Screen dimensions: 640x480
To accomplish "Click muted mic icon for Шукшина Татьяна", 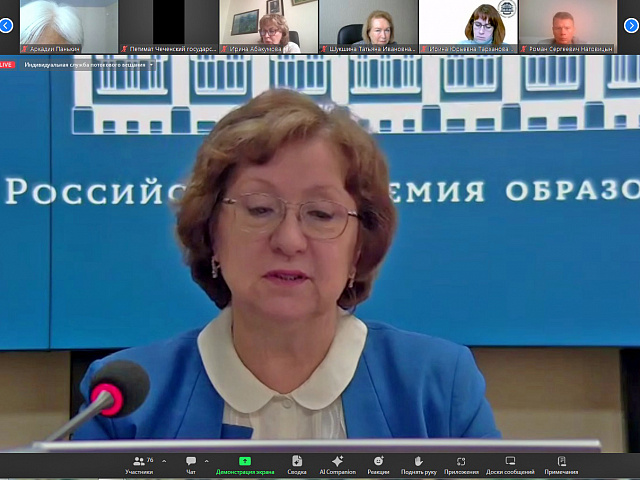I will coord(324,49).
